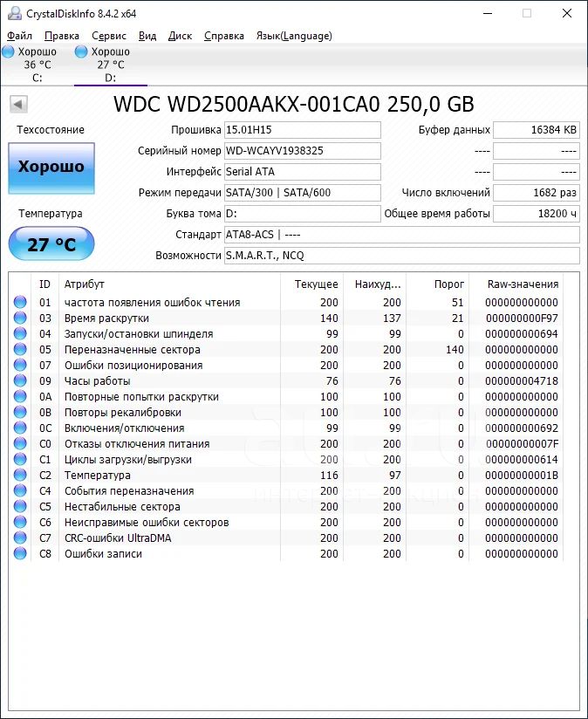Click the Интерфейс field Serial ATA
588x719 pixels.
click(303, 172)
